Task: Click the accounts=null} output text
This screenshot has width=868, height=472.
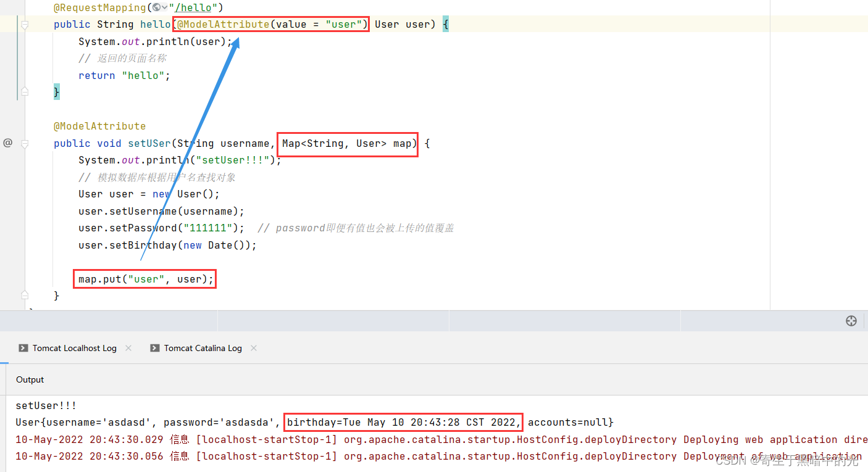Action: [x=571, y=423]
